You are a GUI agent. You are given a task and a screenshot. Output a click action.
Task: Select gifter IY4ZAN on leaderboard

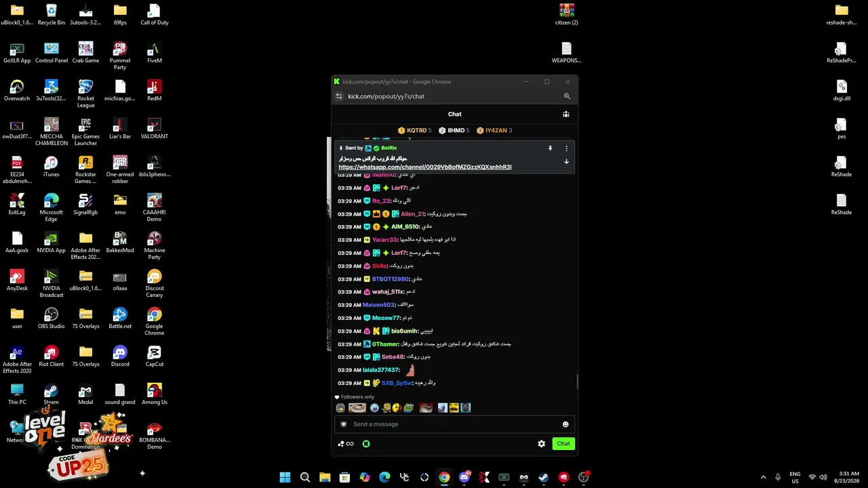coord(494,130)
